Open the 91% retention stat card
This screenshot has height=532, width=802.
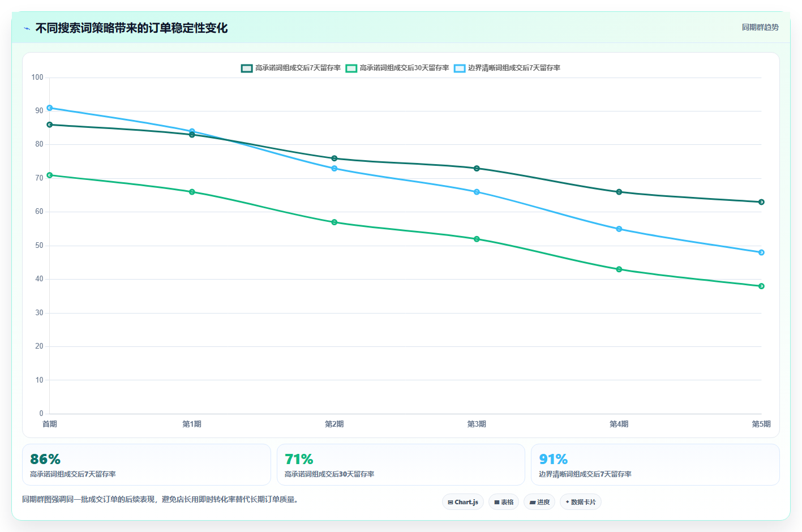(655, 465)
